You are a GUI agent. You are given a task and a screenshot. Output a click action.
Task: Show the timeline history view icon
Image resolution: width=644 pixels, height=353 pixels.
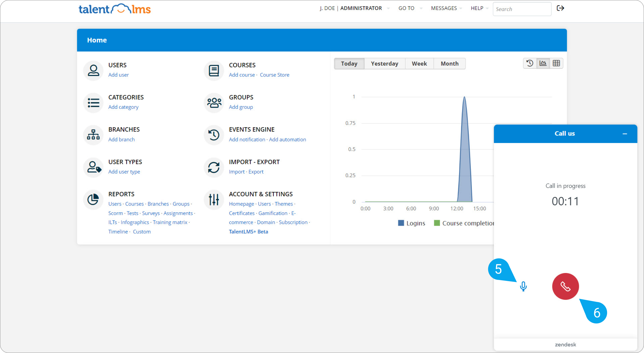[530, 63]
